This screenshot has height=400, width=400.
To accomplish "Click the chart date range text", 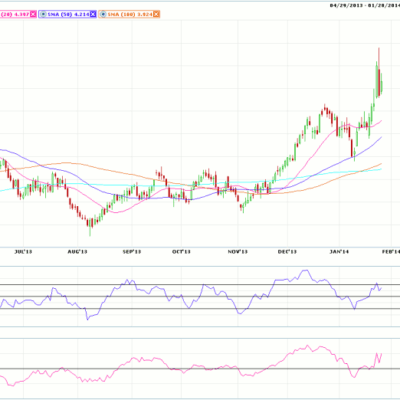I will (x=365, y=5).
